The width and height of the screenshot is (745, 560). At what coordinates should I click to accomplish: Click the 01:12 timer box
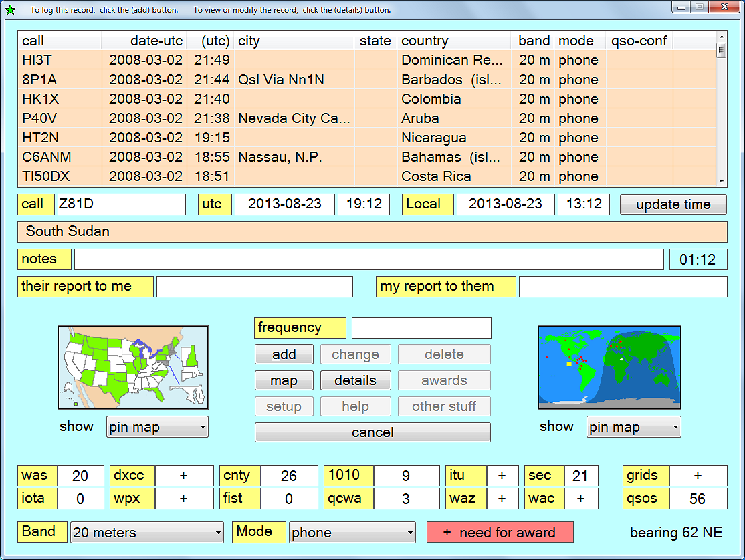[698, 259]
